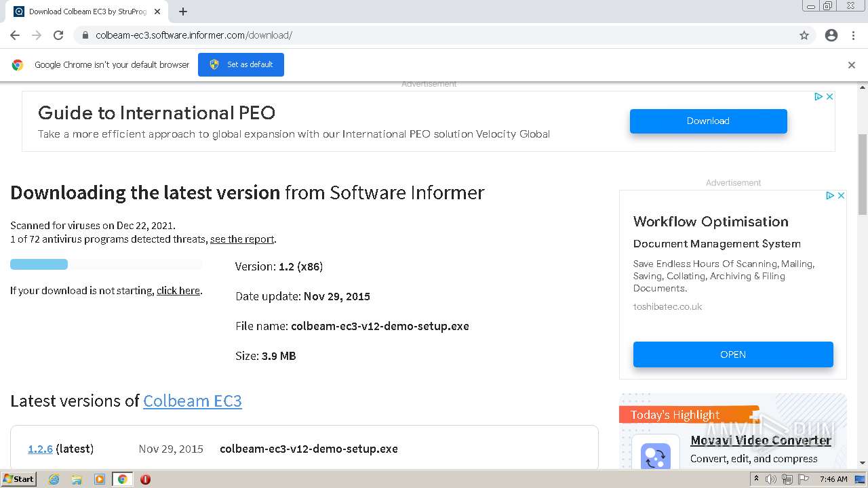
Task: Select file name colbeam-ec3-v12-demo-setup.exe in details
Action: pyautogui.click(x=380, y=326)
